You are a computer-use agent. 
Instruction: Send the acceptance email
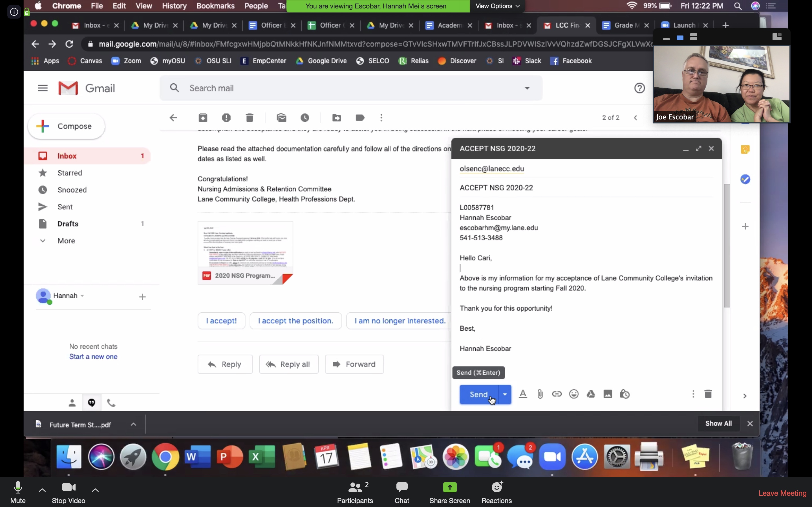point(479,394)
